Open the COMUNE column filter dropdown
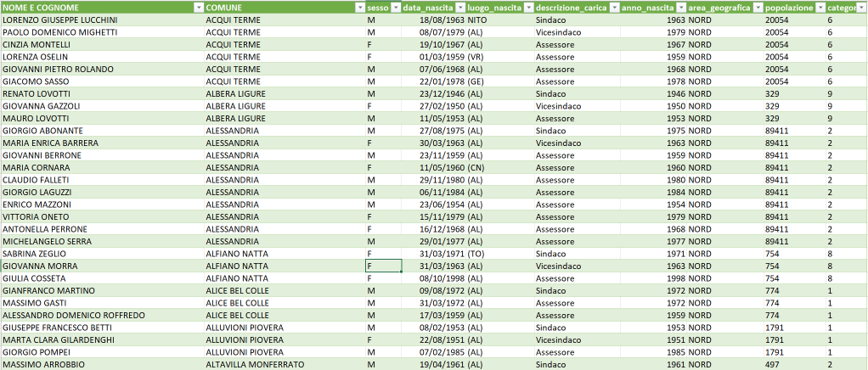 (x=359, y=7)
